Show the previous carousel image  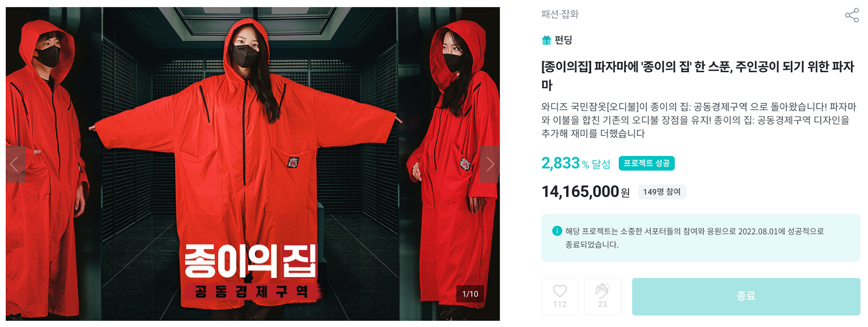click(x=16, y=164)
